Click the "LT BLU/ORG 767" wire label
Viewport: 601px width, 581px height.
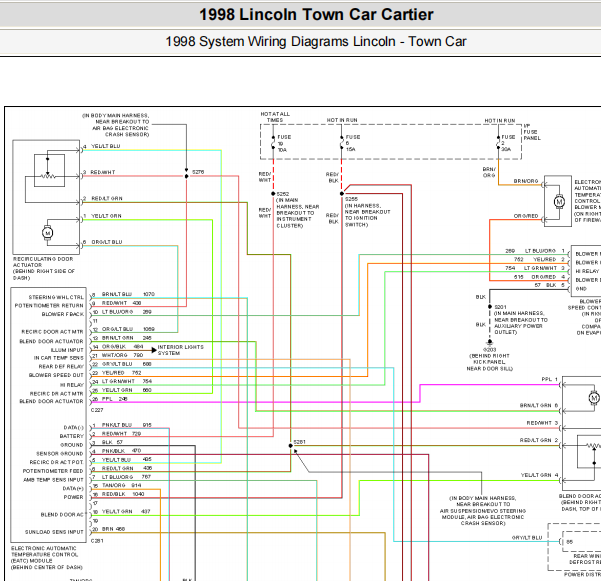point(126,477)
